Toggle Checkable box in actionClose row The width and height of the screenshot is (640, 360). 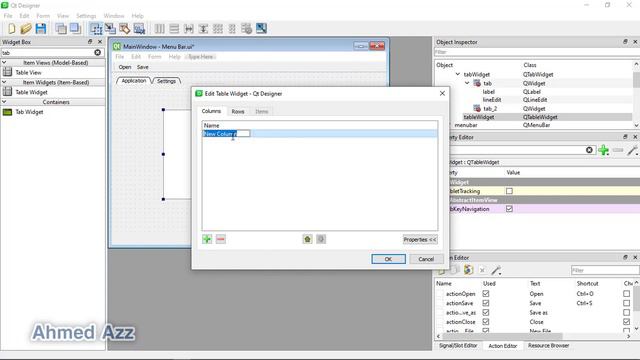click(627, 322)
